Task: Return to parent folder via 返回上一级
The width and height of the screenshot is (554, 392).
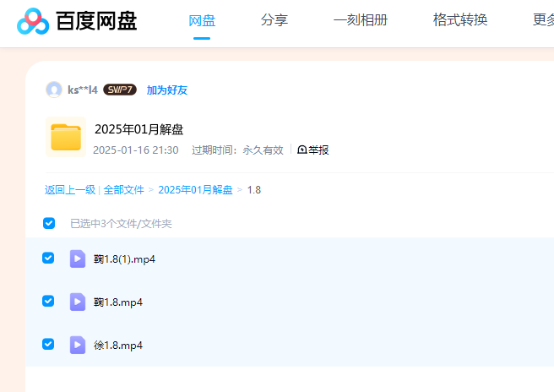Action: (x=70, y=190)
